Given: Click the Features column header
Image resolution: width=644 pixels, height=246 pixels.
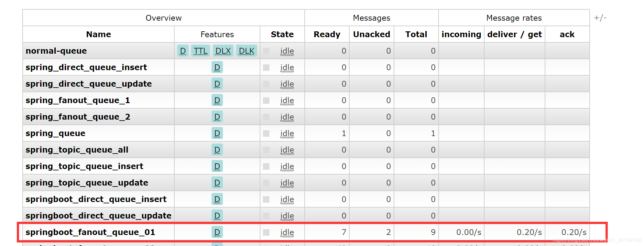Looking at the screenshot, I should click(x=217, y=34).
